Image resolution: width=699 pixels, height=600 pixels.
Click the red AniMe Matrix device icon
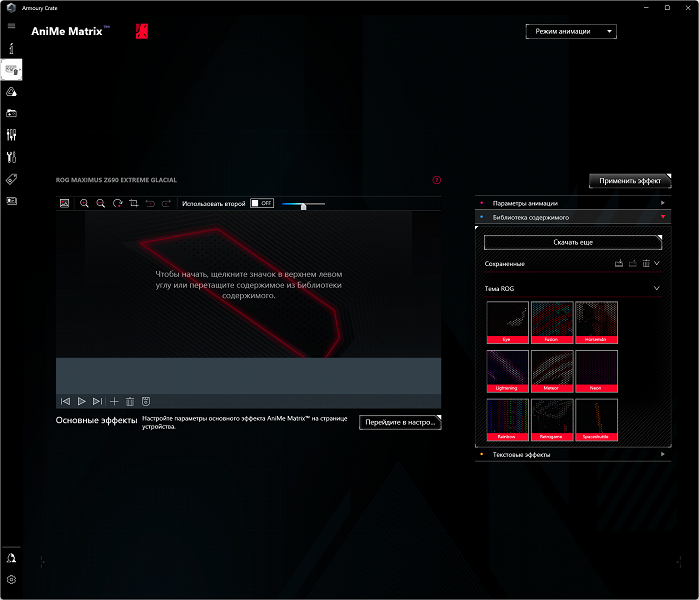(142, 31)
